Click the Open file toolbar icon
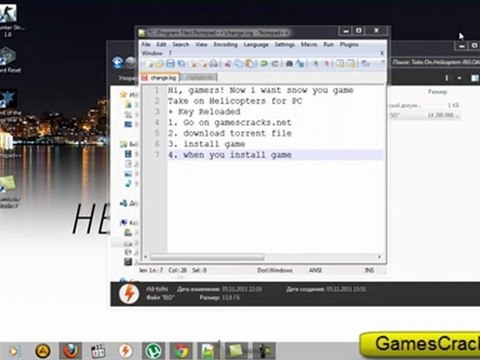The width and height of the screenshot is (480, 360). pos(159,63)
